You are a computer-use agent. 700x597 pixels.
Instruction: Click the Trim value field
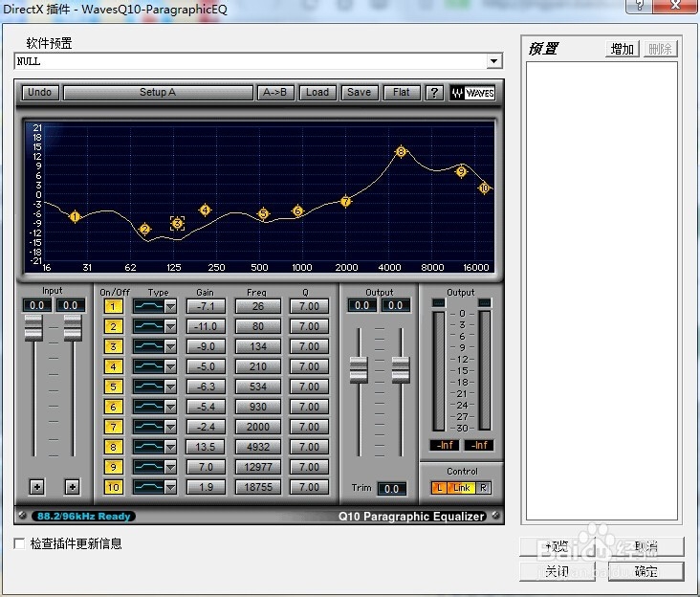[x=391, y=489]
